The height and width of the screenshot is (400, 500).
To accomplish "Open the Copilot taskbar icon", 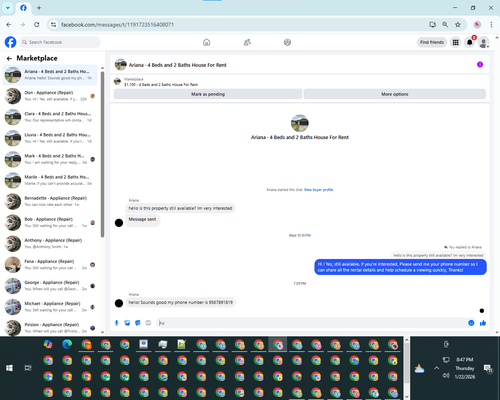I will pyautogui.click(x=48, y=344).
